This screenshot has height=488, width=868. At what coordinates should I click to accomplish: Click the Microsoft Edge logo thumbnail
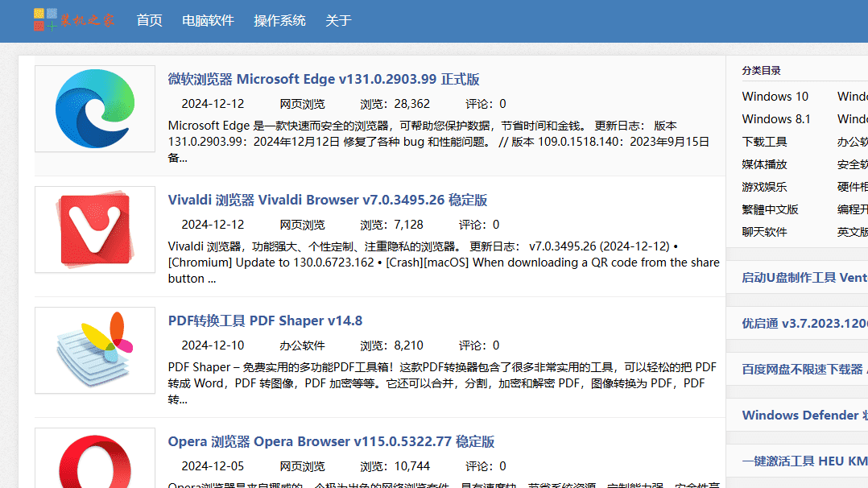pos(95,109)
